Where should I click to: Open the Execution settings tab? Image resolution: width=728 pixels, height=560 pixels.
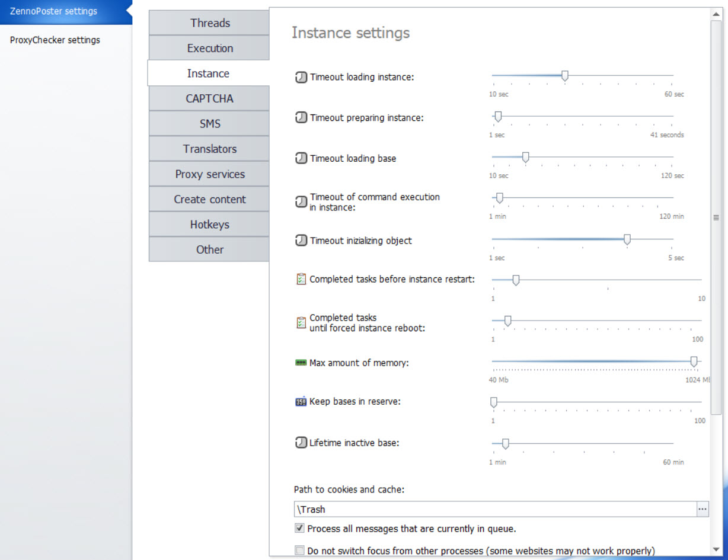[209, 48]
